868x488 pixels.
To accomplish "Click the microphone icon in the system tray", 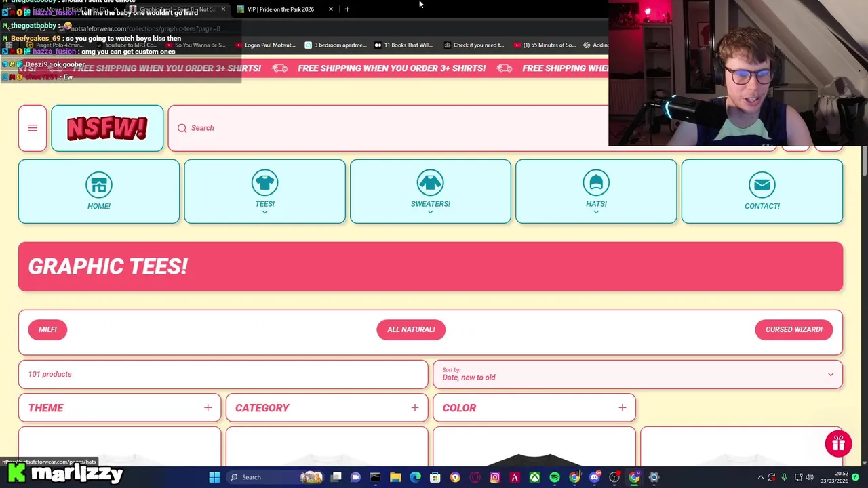I will tap(784, 477).
